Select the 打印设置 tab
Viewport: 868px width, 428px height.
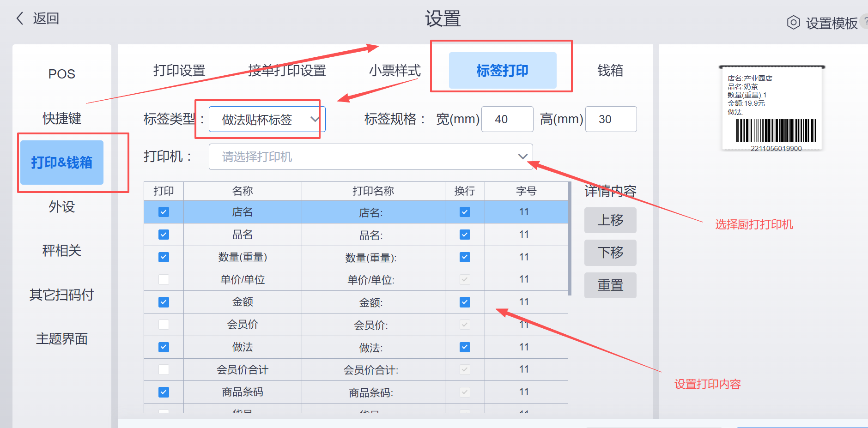click(179, 71)
